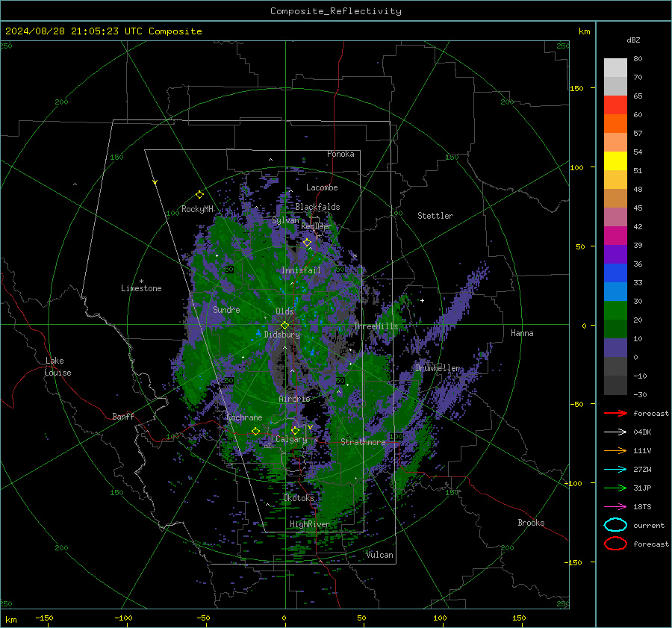Click the asterisk marker above the Limestone label
This screenshot has width=672, height=628.
pos(141,282)
